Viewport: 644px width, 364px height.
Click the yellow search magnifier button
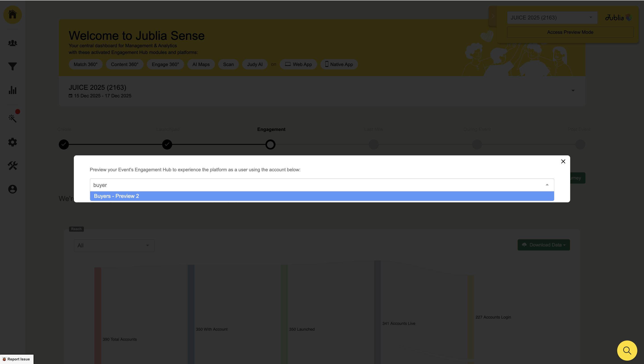click(x=627, y=350)
